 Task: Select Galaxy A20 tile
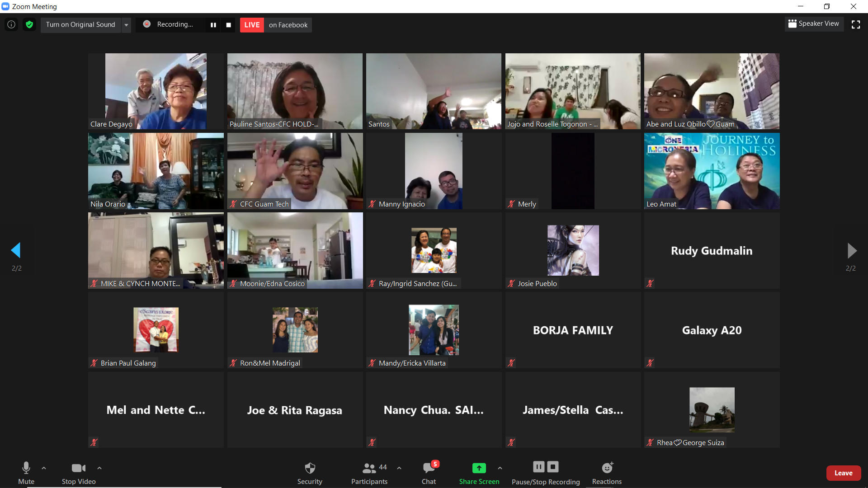pyautogui.click(x=712, y=330)
